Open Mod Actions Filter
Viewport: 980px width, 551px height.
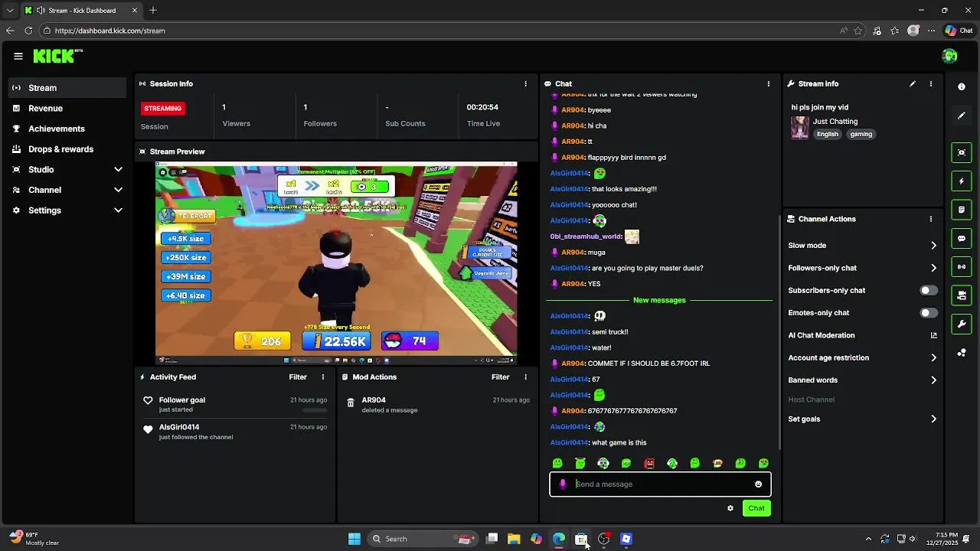pos(500,377)
